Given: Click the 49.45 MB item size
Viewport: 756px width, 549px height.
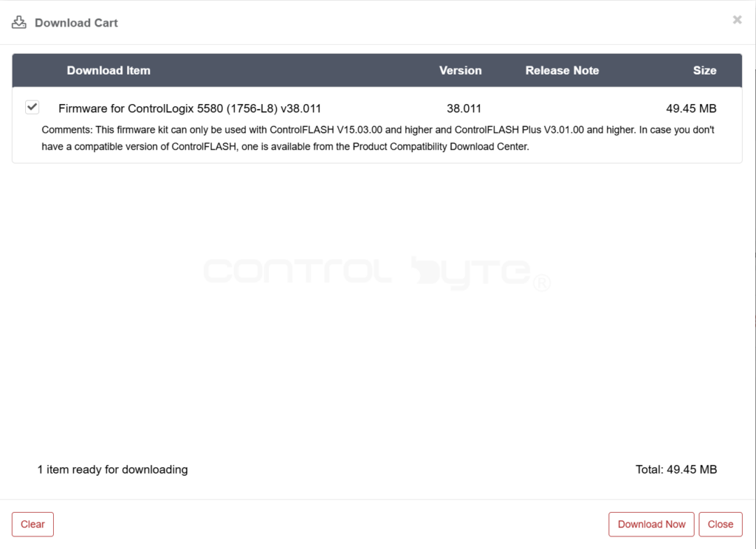Looking at the screenshot, I should [691, 108].
